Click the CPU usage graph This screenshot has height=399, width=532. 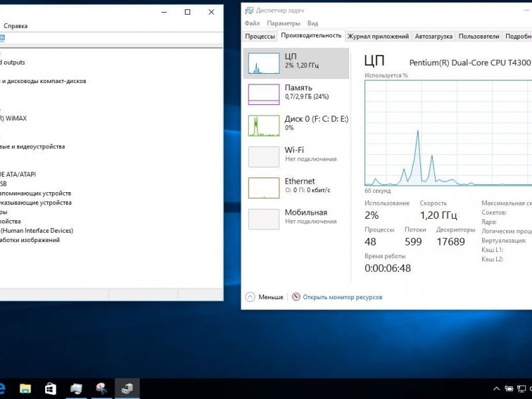tap(448, 133)
